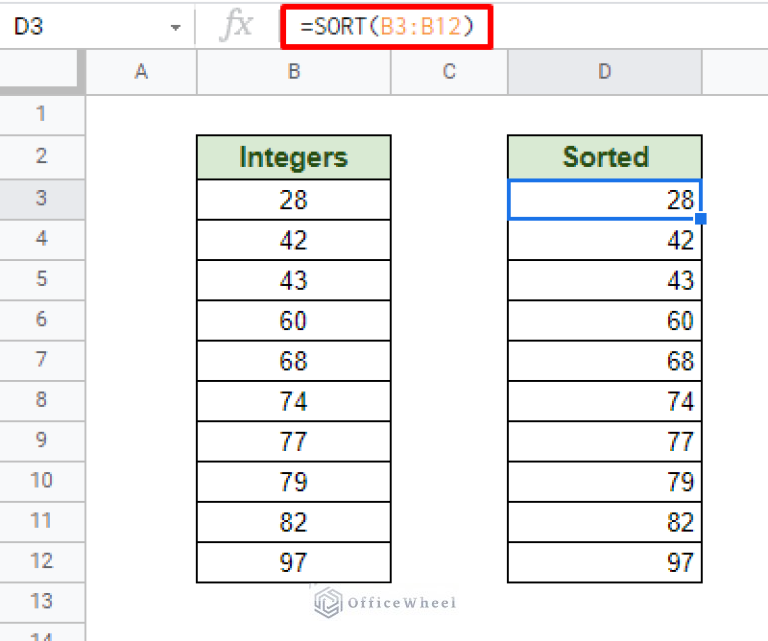Screen dimensions: 768x641
Task: Select row 10 header
Action: pyautogui.click(x=42, y=481)
